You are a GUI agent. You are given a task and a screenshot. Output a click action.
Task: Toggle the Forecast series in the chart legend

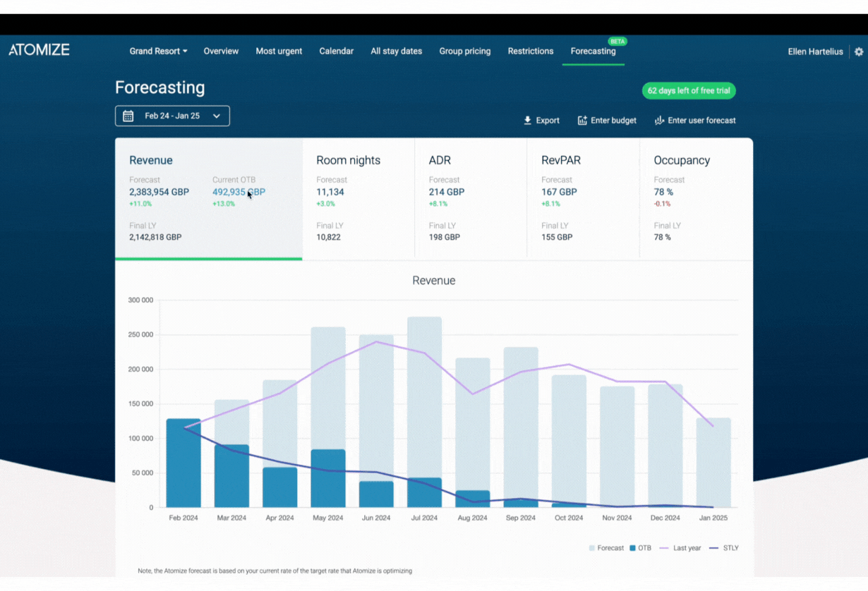[x=605, y=548]
